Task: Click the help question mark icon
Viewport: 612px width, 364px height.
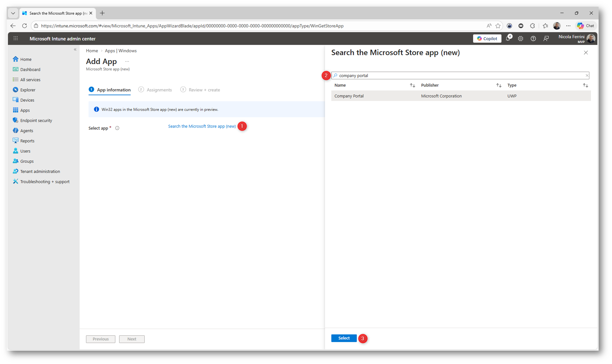Action: coord(533,38)
